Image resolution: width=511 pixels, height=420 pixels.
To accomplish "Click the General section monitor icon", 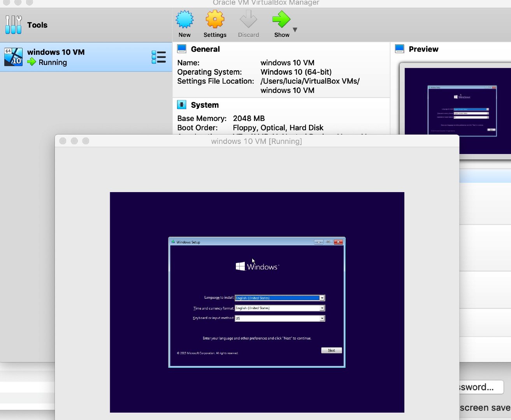I will [x=182, y=49].
